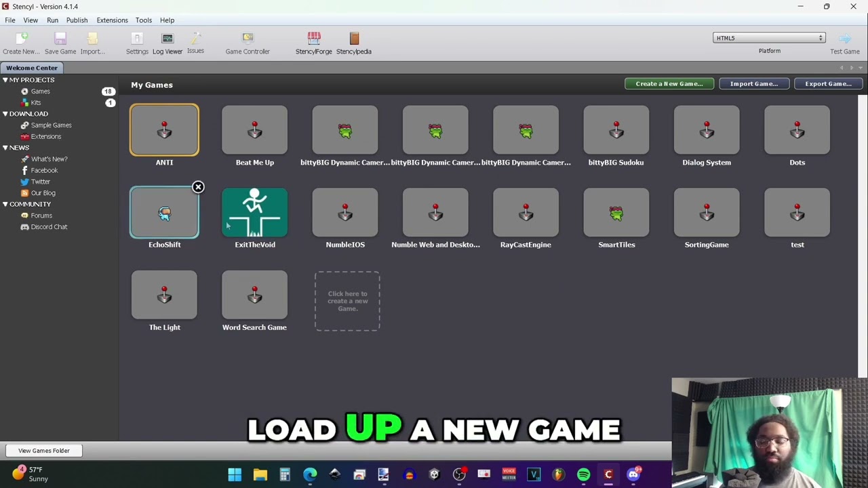Click the View Games Folder button

tap(44, 451)
